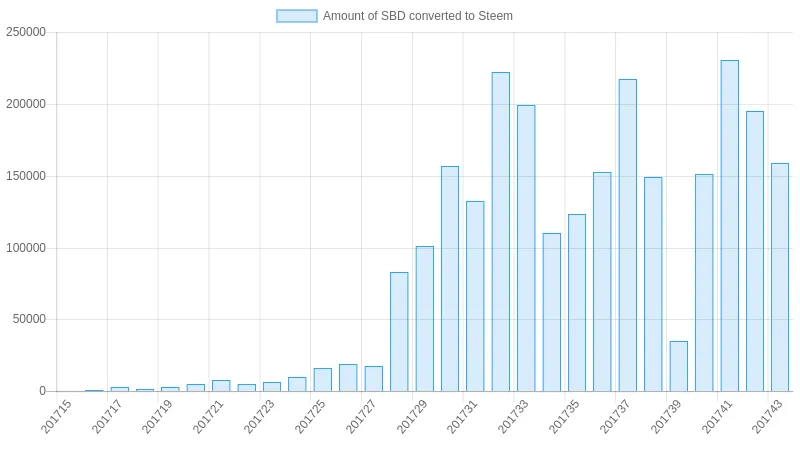Select the bar for week 201727
This screenshot has height=450, width=800.
[373, 379]
